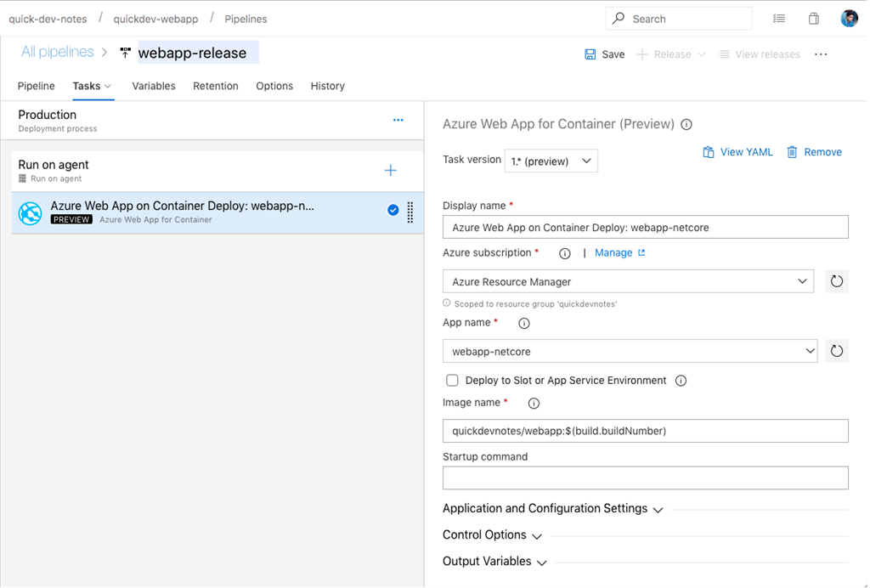Open the Azure subscription info tooltip
870x588 pixels.
pos(565,252)
